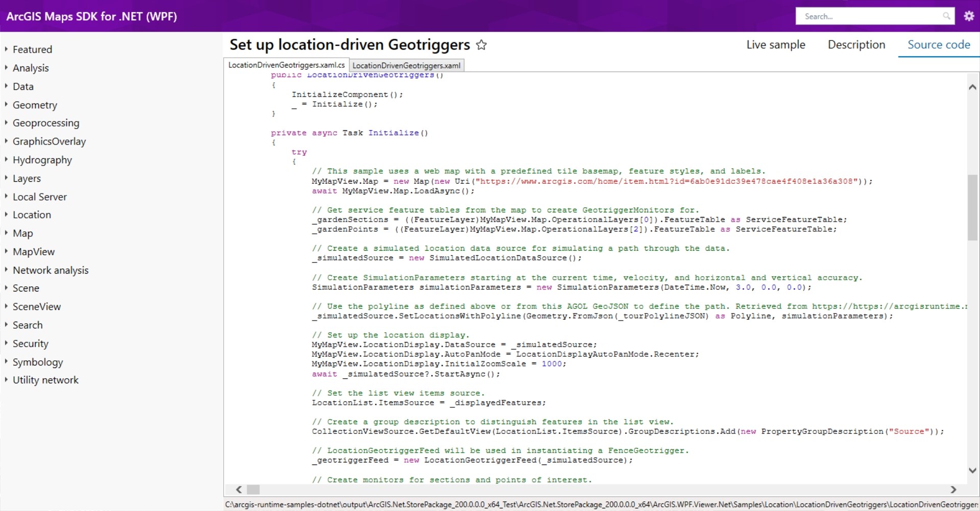Click the '// Set up the location display.' comment
The image size is (980, 511).
coord(390,335)
